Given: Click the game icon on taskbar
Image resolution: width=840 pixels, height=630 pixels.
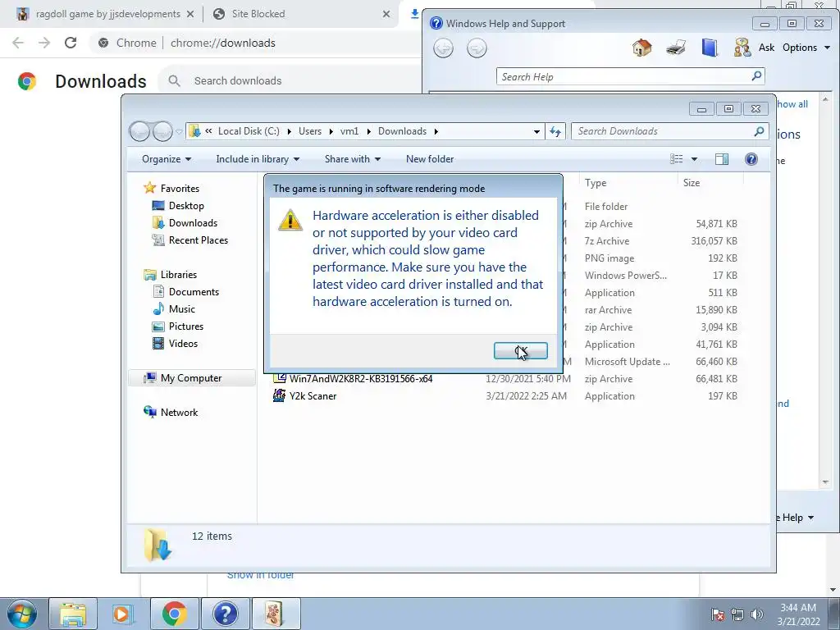Looking at the screenshot, I should click(x=276, y=614).
